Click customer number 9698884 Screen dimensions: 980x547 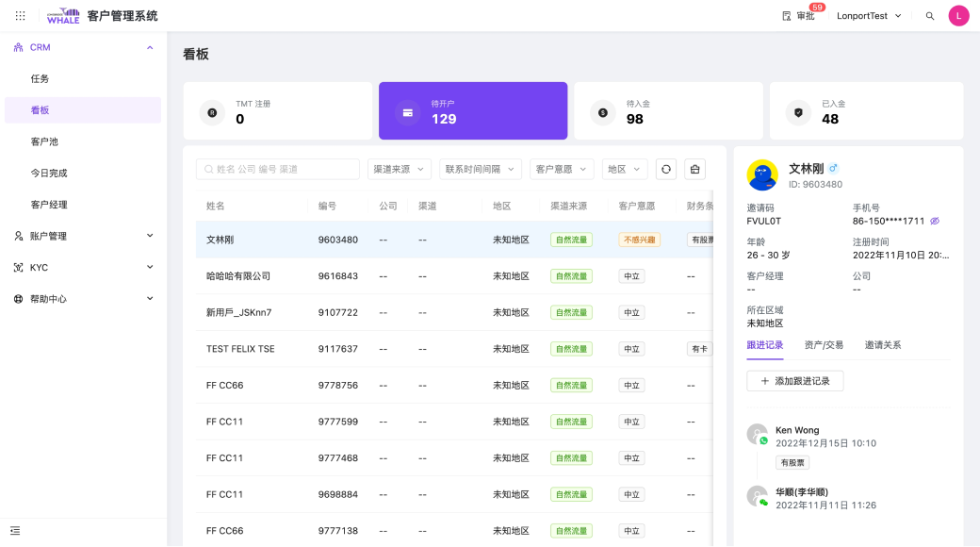click(338, 494)
